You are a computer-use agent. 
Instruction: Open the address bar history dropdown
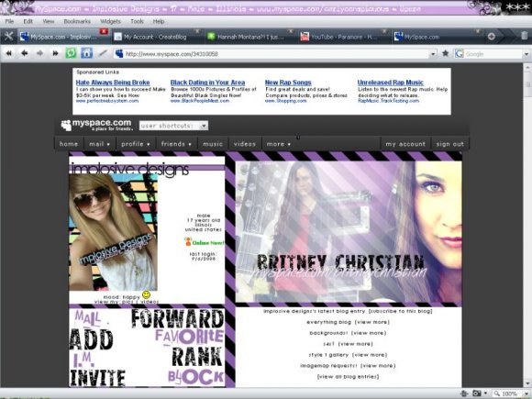[x=433, y=54]
